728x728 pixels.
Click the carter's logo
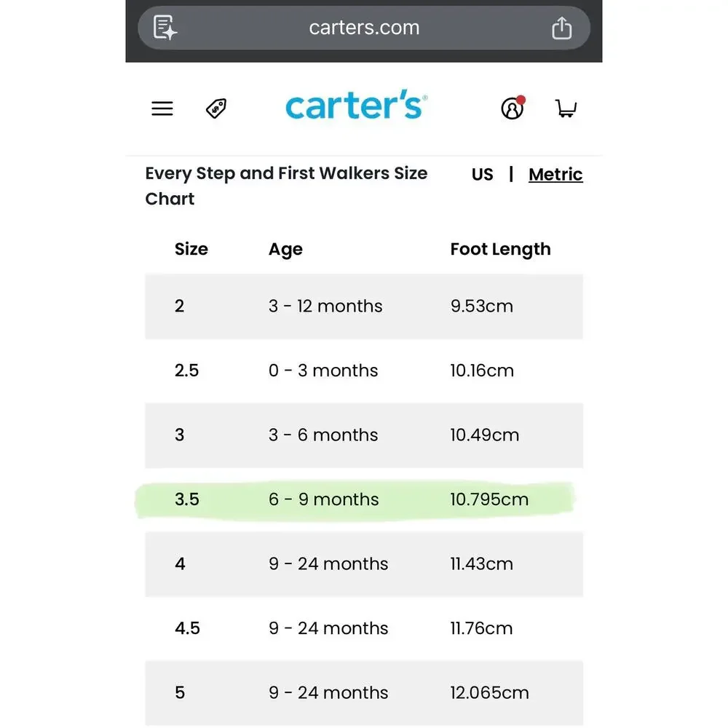356,104
